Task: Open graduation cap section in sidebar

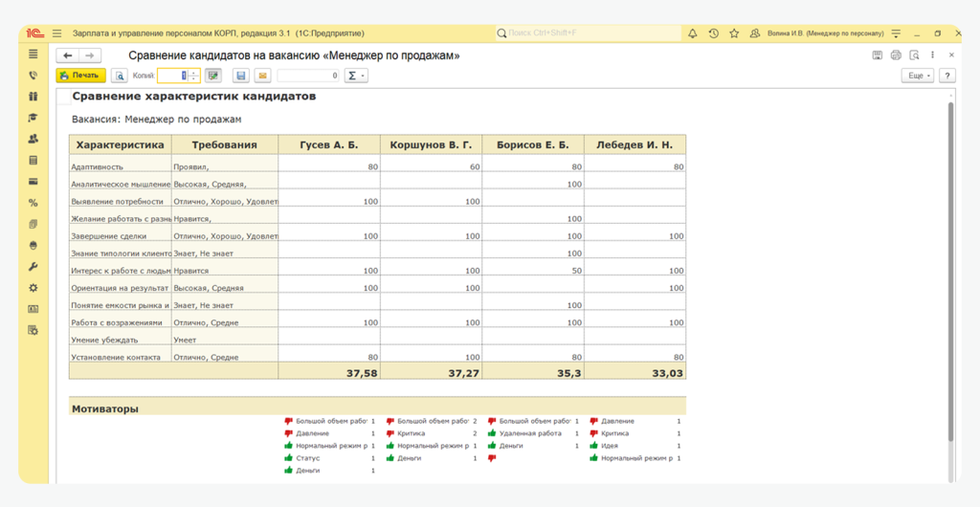Action: pos(33,118)
